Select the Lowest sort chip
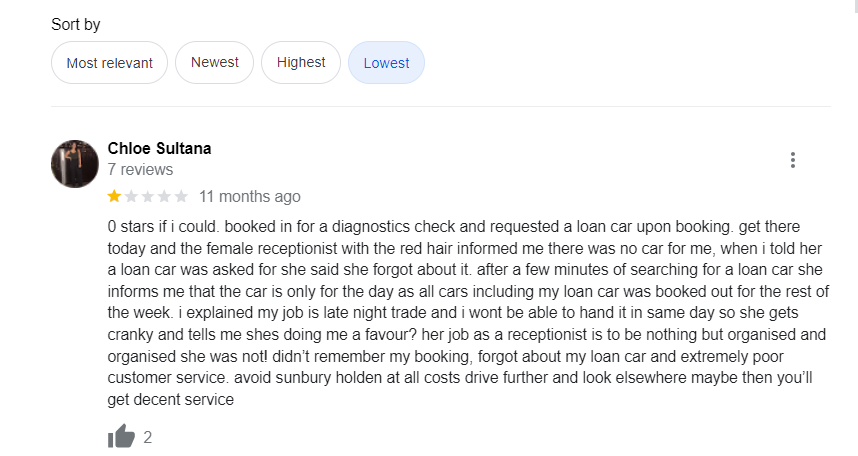The width and height of the screenshot is (858, 456). pyautogui.click(x=386, y=63)
